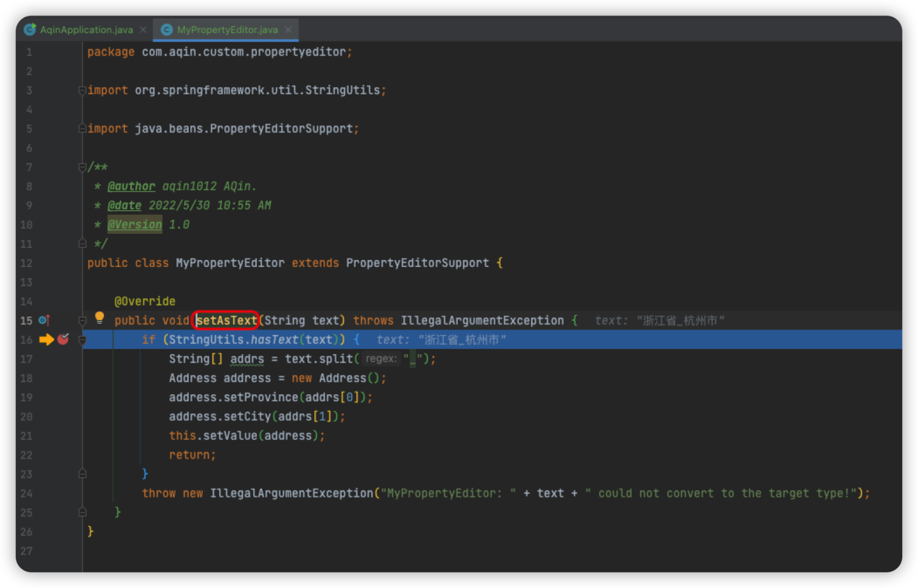Click the inline debug text value on line 15
The width and height of the screenshot is (918, 588).
[x=659, y=320]
